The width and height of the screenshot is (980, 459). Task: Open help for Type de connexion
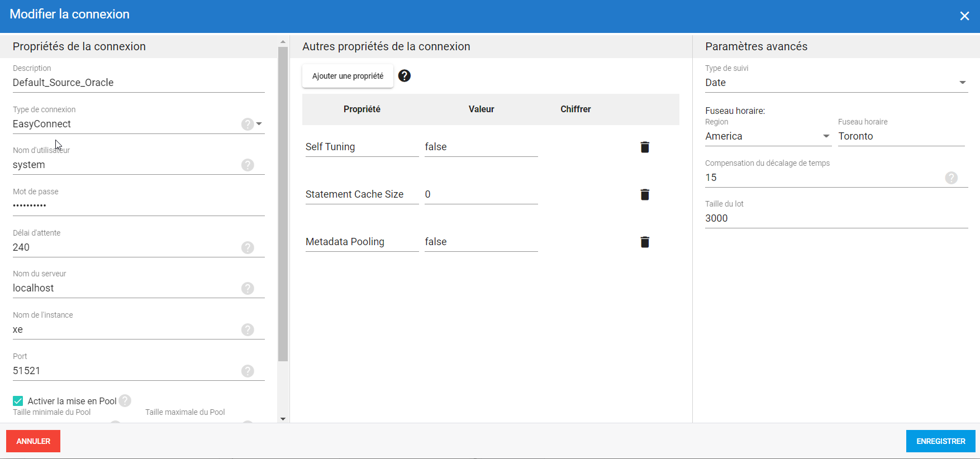click(248, 124)
